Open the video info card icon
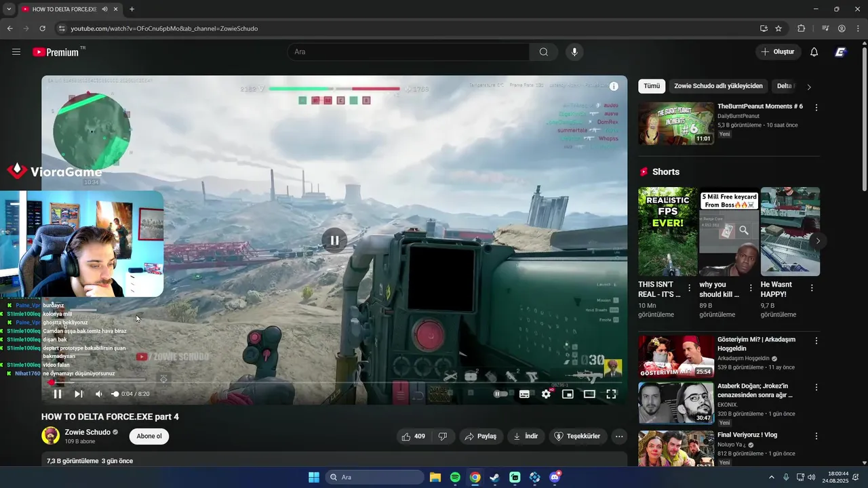The height and width of the screenshot is (488, 868). point(614,86)
